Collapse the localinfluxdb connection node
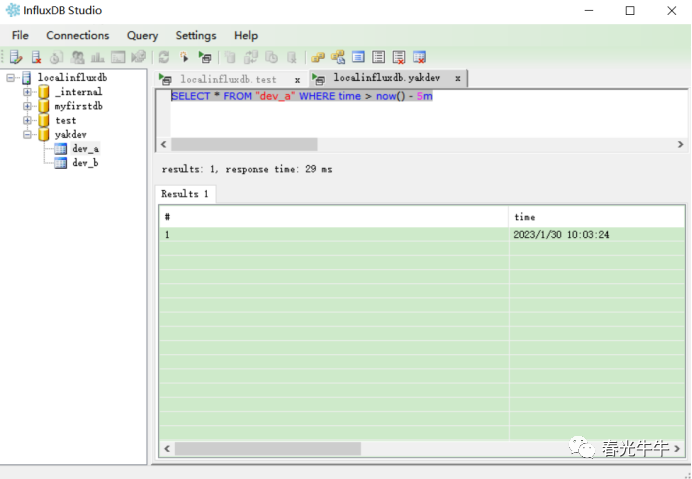The width and height of the screenshot is (692, 479). [x=10, y=78]
